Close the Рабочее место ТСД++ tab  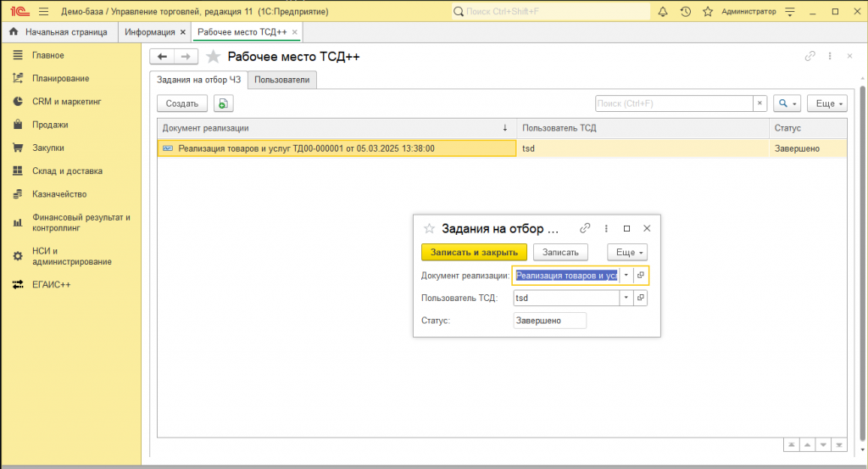coord(294,32)
